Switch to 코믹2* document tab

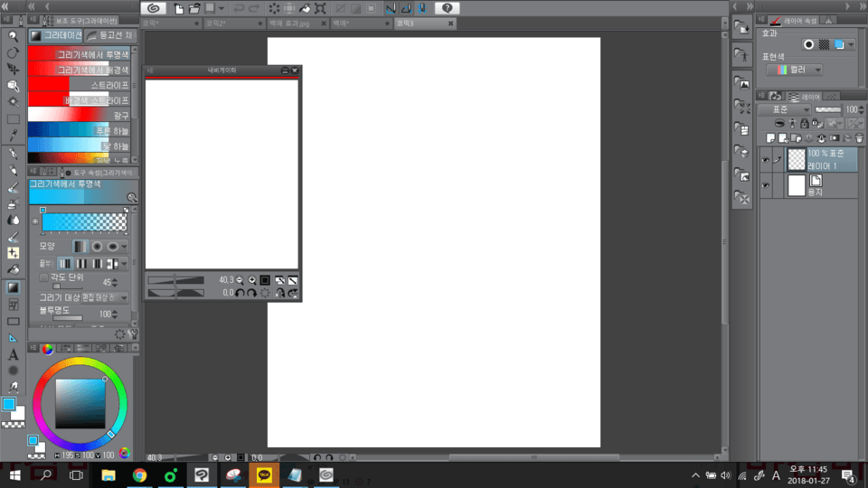pos(233,23)
